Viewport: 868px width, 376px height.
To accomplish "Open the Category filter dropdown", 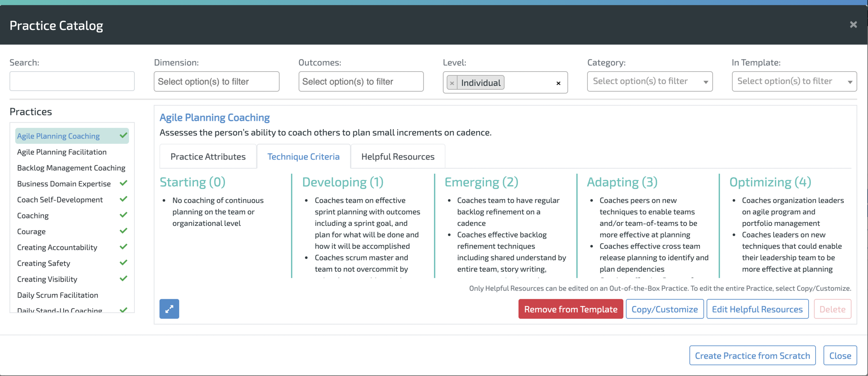I will click(x=650, y=81).
